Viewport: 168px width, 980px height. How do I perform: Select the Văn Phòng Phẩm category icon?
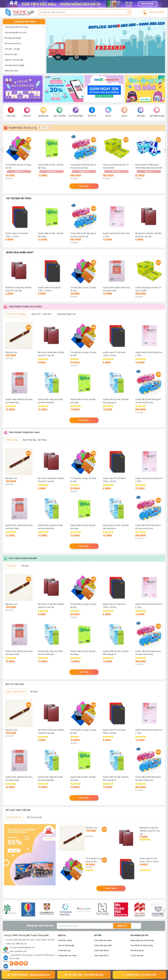click(76, 110)
